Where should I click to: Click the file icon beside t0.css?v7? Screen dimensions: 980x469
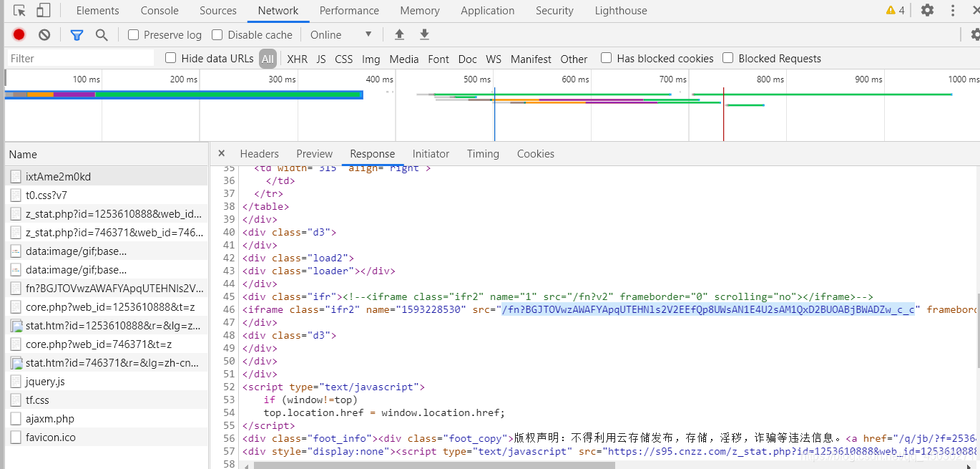click(16, 195)
